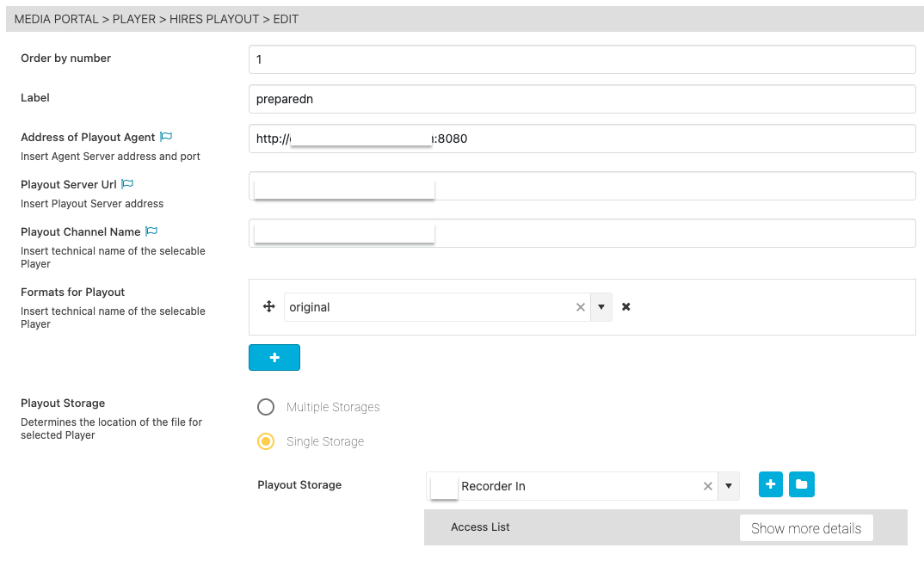Click the flag icon next to Address of Playout Agent

(165, 136)
